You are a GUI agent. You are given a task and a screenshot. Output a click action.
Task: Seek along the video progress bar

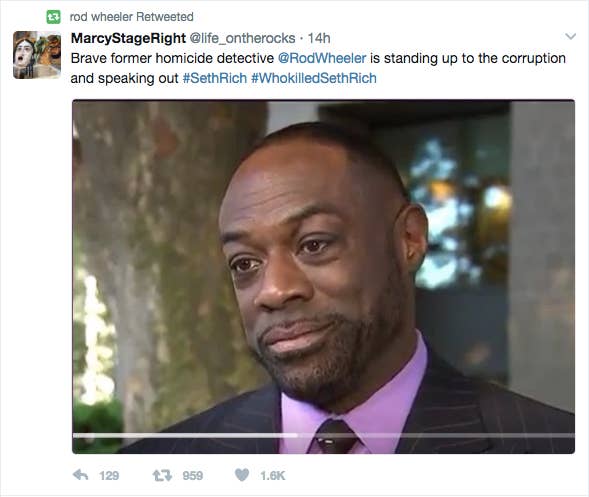point(323,435)
